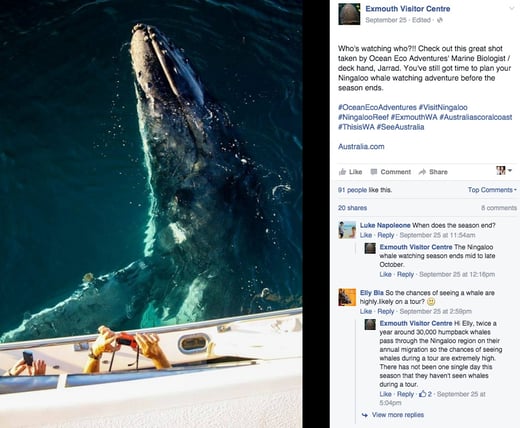Click the Share arrow icon

tap(422, 172)
